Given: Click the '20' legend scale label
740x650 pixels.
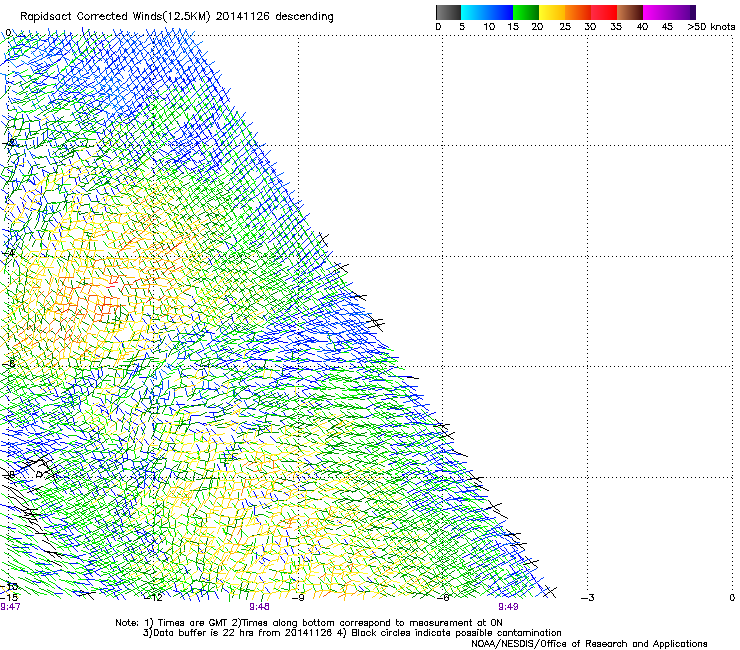Looking at the screenshot, I should (x=537, y=27).
